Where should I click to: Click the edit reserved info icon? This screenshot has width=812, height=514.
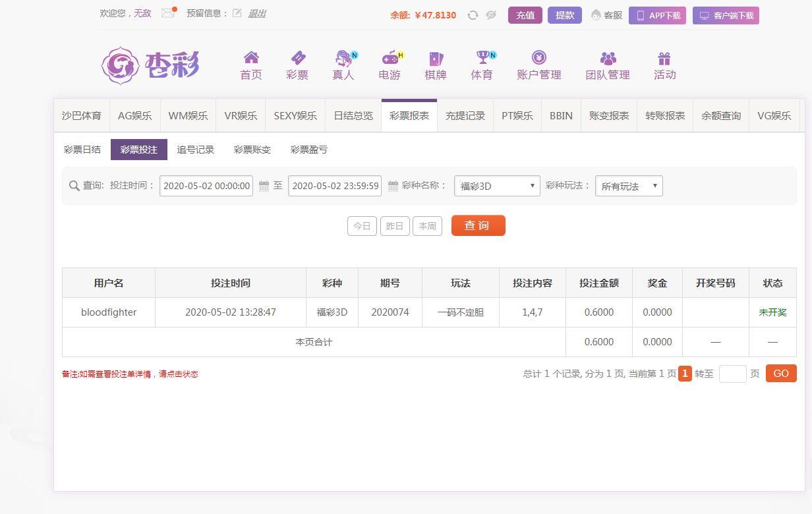coord(237,13)
